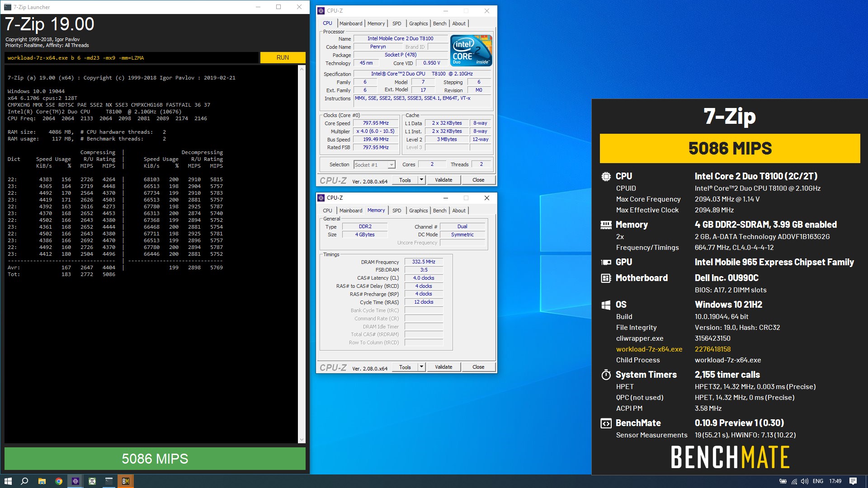Image resolution: width=868 pixels, height=488 pixels.
Task: Click the workload-7z-x64.exe command line field
Action: 132,58
